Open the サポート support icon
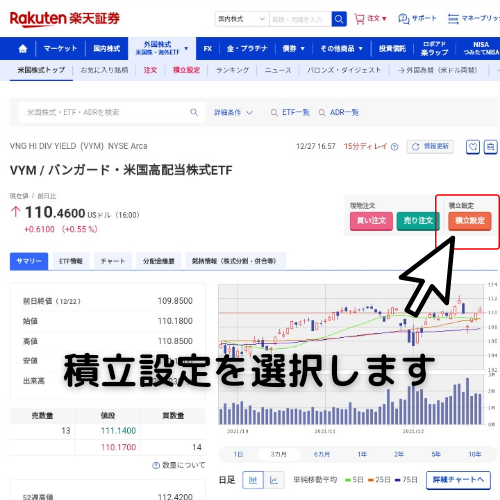This screenshot has width=500, height=500. tap(403, 19)
